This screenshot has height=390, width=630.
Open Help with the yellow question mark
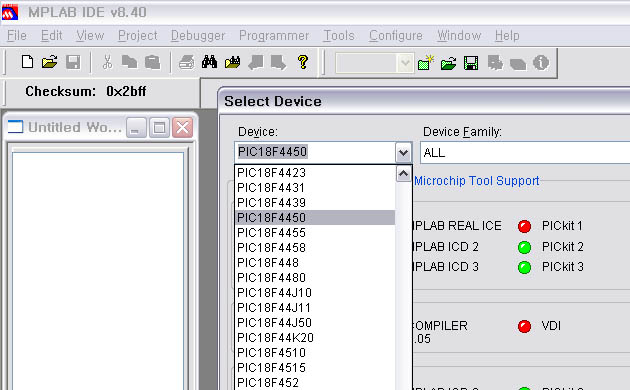303,62
